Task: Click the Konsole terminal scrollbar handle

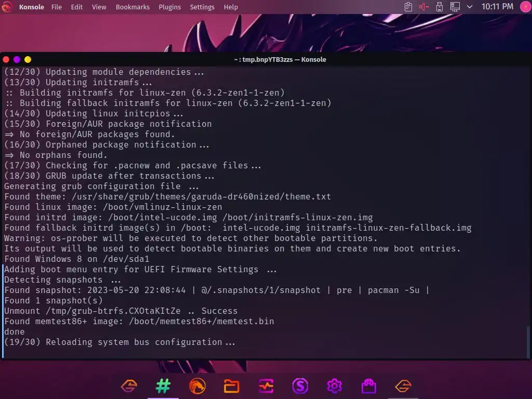Action: coord(528,341)
